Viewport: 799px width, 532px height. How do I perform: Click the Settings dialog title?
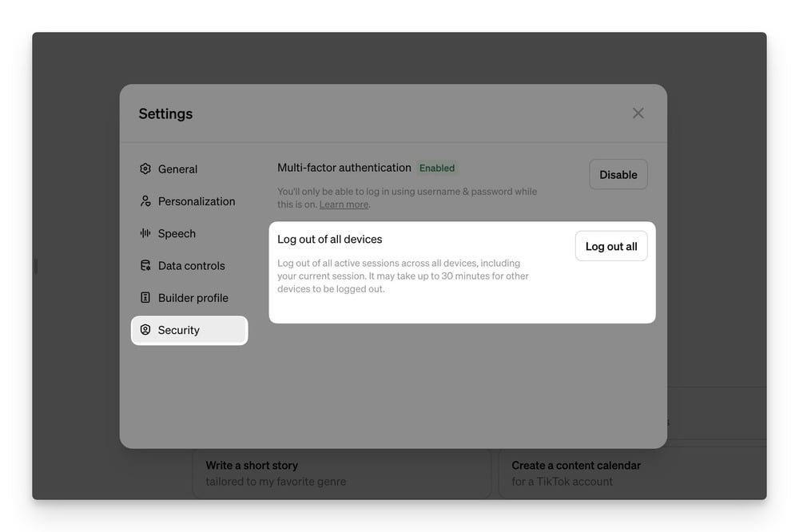coord(165,113)
